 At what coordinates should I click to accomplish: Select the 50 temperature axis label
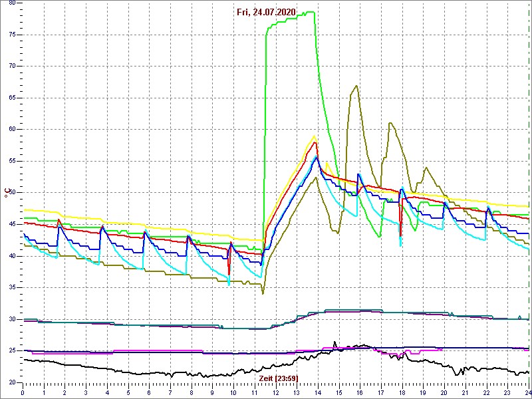[x=13, y=193]
